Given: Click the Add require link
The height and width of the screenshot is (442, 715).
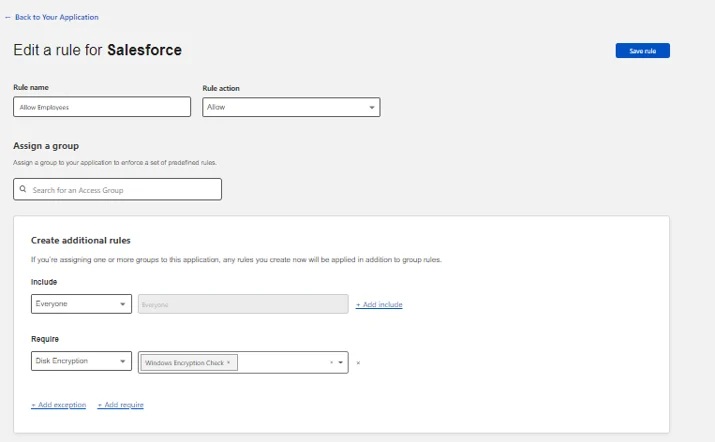Looking at the screenshot, I should point(120,405).
